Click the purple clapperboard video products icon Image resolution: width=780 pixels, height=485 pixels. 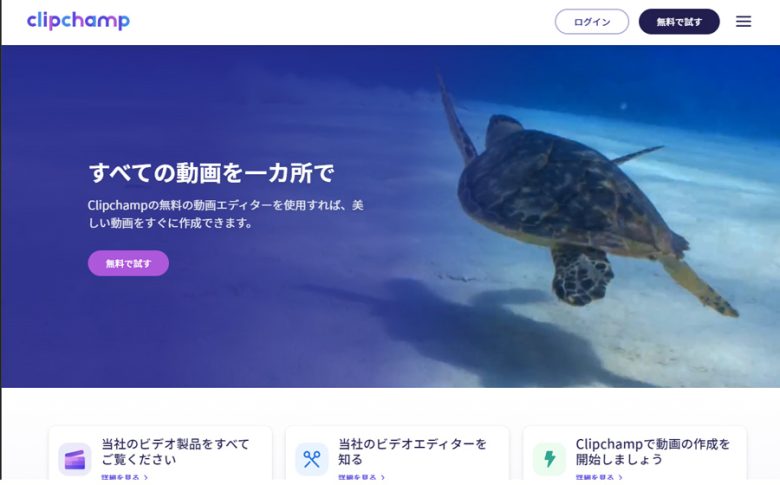click(75, 459)
